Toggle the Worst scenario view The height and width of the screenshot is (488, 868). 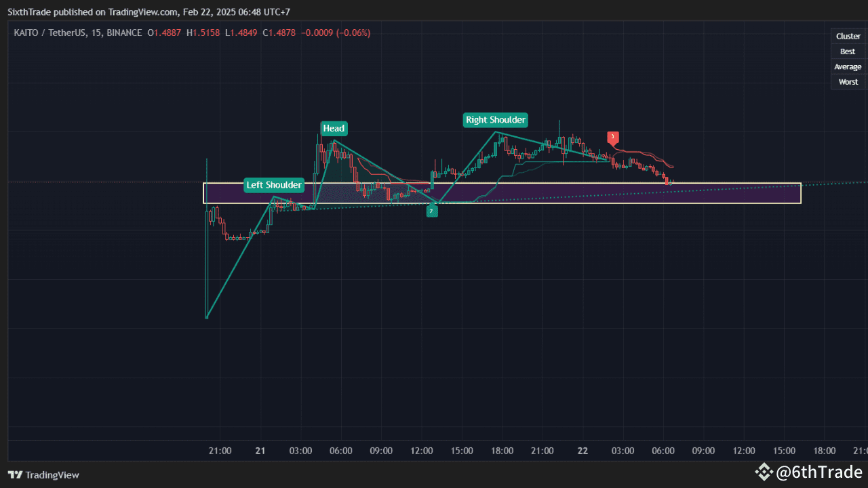coord(848,81)
